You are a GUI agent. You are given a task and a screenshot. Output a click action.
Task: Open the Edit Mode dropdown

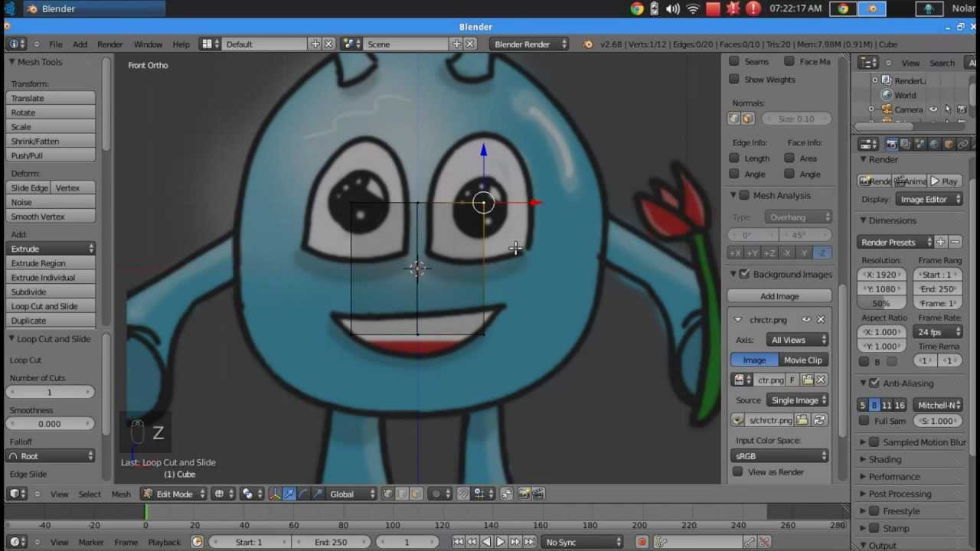(173, 494)
